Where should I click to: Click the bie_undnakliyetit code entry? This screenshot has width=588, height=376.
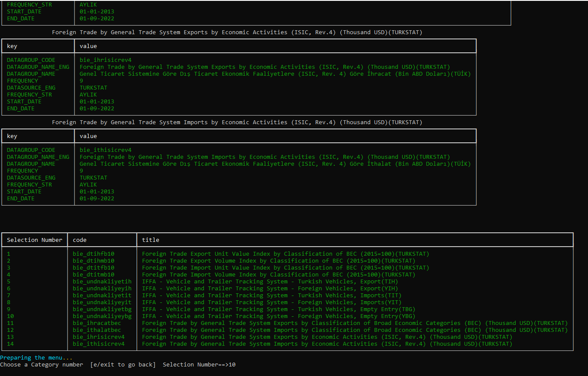click(102, 296)
